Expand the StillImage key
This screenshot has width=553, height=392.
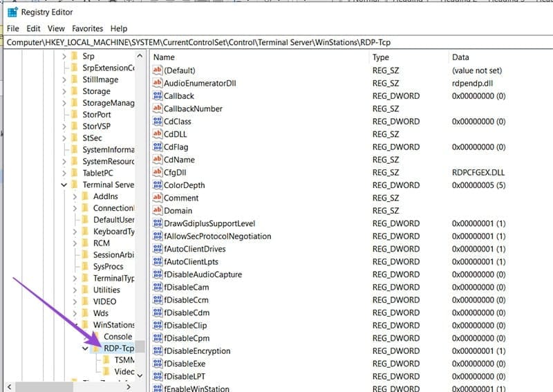(64, 80)
